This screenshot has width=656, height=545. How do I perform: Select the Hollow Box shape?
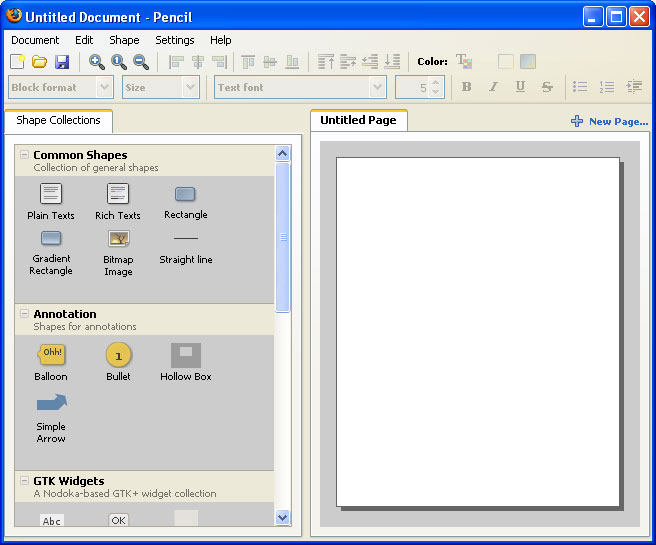(186, 355)
